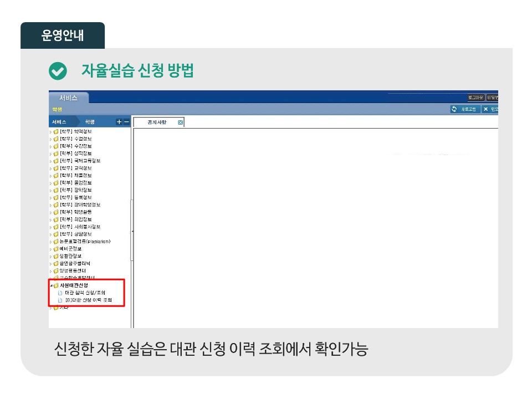Click the document icon beside 대관 좌석 신청/조회
This screenshot has width=532, height=399.
click(60, 293)
